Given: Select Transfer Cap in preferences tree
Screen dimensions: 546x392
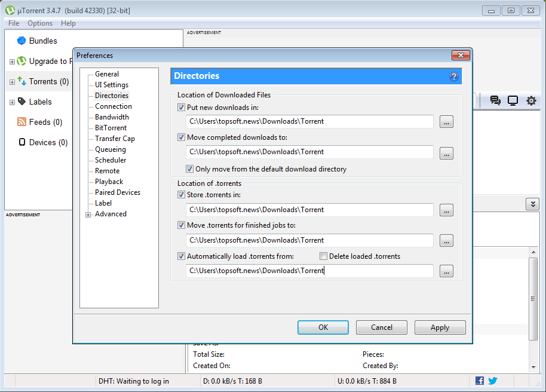Looking at the screenshot, I should point(115,139).
